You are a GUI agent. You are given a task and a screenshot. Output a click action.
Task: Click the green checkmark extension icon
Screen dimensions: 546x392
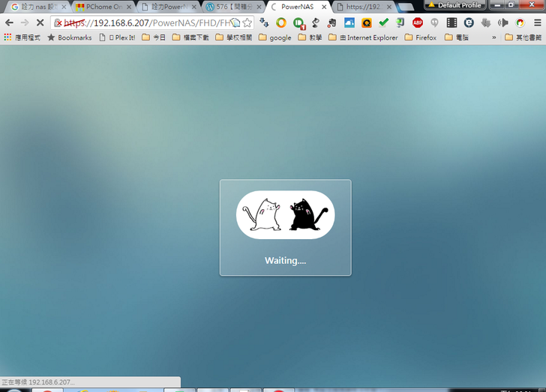click(384, 22)
